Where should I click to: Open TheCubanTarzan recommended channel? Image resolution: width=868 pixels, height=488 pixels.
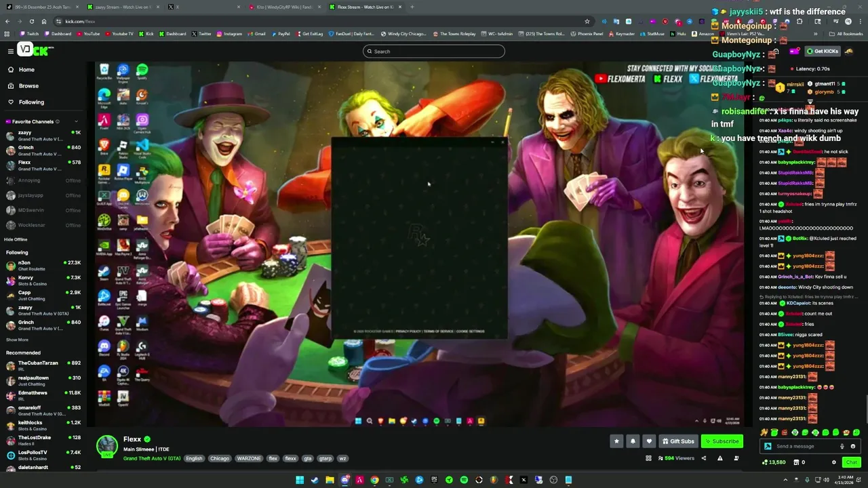(x=43, y=365)
